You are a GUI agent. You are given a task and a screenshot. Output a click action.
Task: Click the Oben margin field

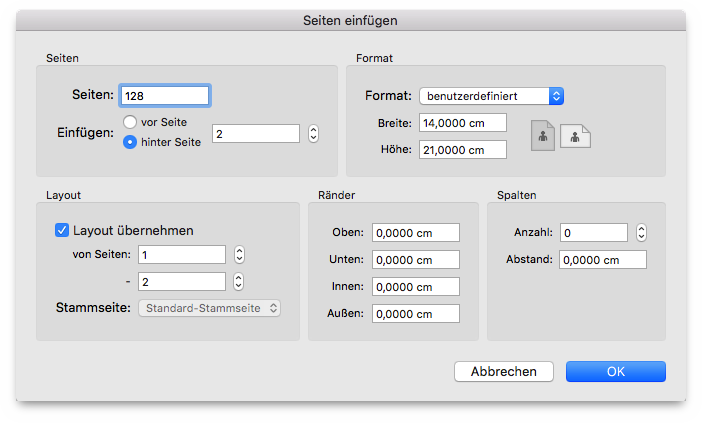[x=416, y=233]
